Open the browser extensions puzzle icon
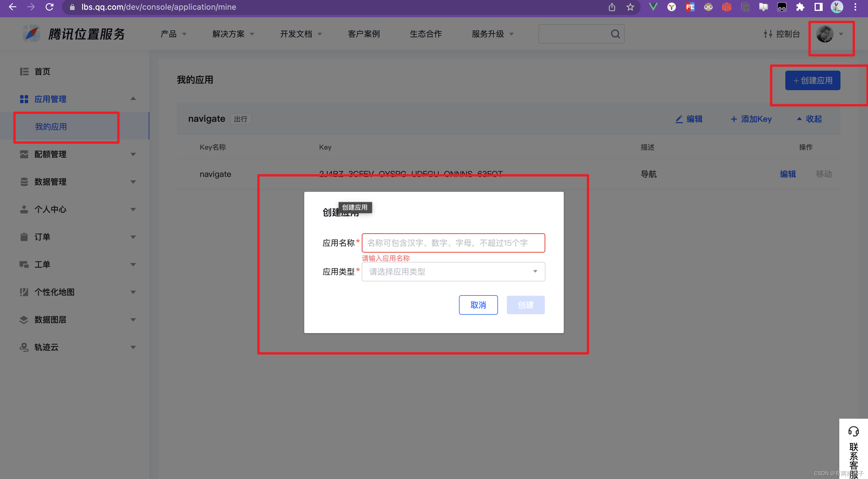This screenshot has width=868, height=479. click(x=800, y=7)
